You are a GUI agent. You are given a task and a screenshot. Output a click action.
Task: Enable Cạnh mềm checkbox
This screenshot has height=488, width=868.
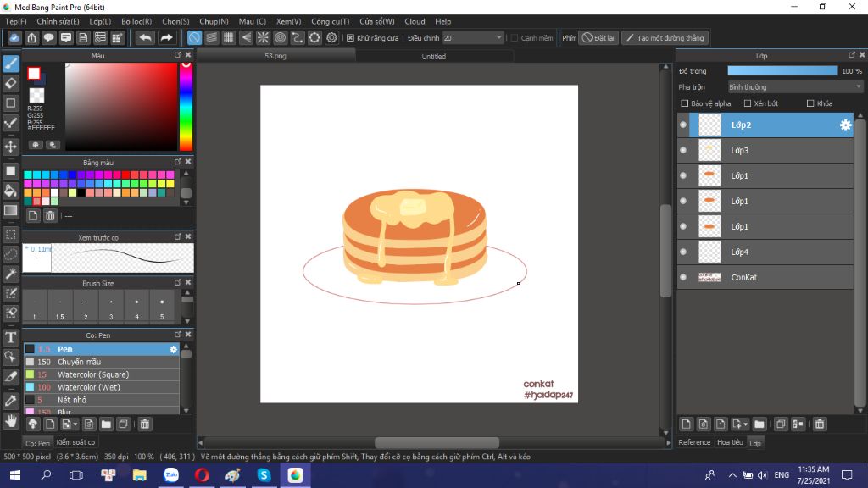(515, 37)
